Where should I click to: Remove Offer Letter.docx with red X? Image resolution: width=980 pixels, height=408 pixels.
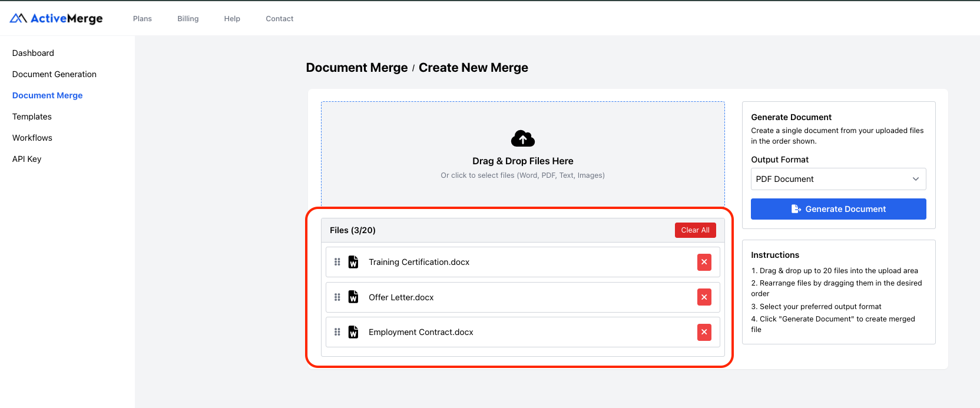click(x=704, y=297)
